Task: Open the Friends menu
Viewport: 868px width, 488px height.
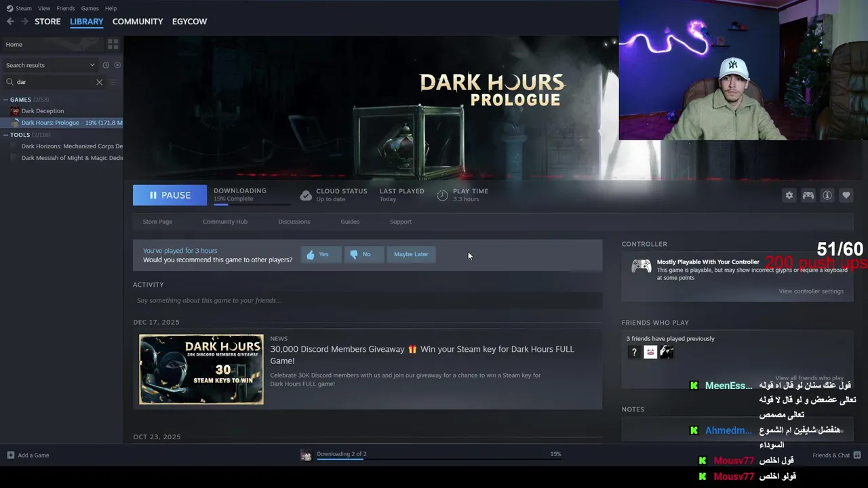Action: pos(66,8)
